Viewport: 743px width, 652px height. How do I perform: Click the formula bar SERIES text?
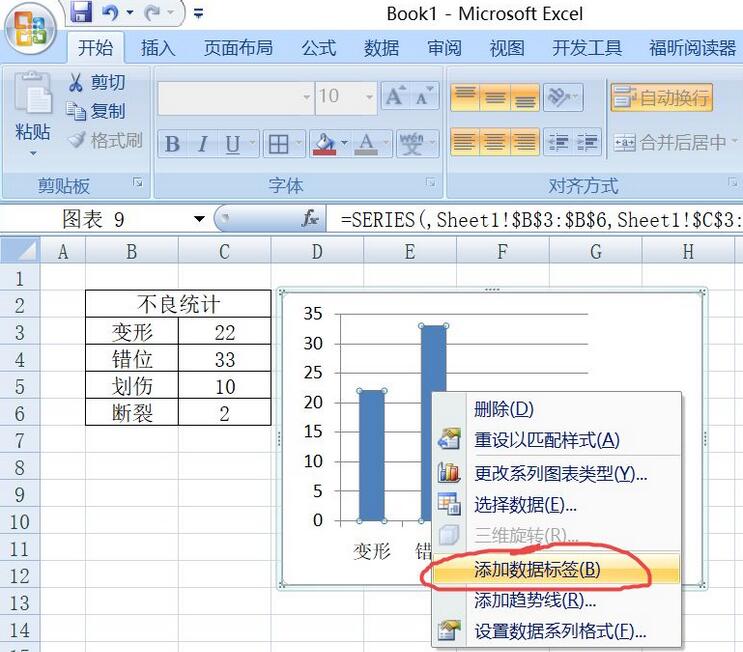[540, 219]
